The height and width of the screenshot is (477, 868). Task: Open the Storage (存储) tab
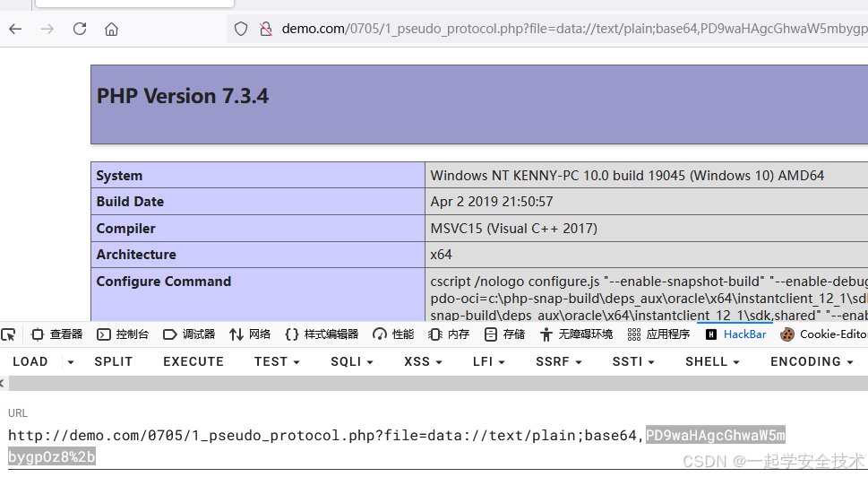coord(504,334)
